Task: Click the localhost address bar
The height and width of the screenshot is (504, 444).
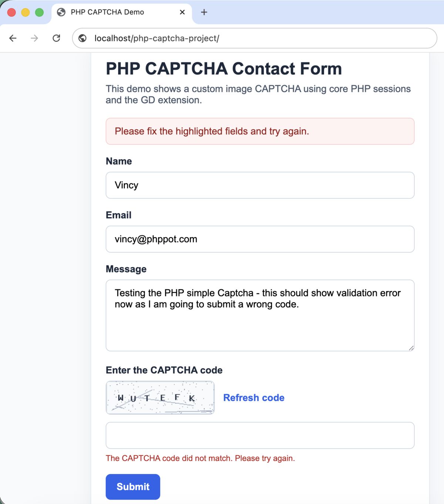Action: 255,38
